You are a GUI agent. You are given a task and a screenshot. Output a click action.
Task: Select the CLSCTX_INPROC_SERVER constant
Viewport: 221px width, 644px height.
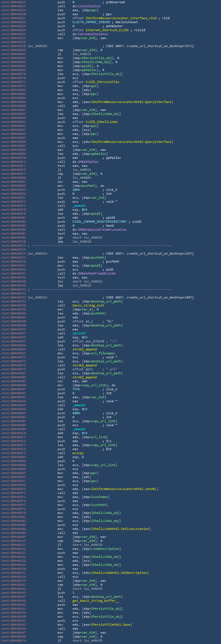pos(91,22)
